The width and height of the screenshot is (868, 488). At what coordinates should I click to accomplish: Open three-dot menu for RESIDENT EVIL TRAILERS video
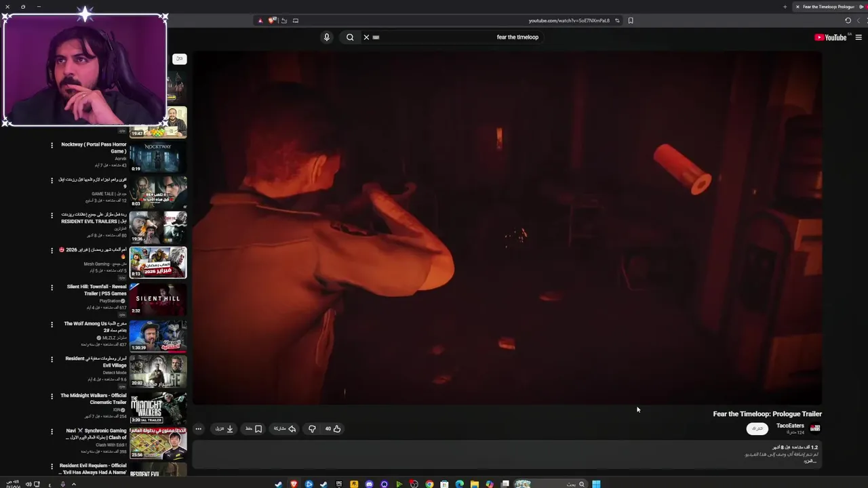[x=52, y=216]
